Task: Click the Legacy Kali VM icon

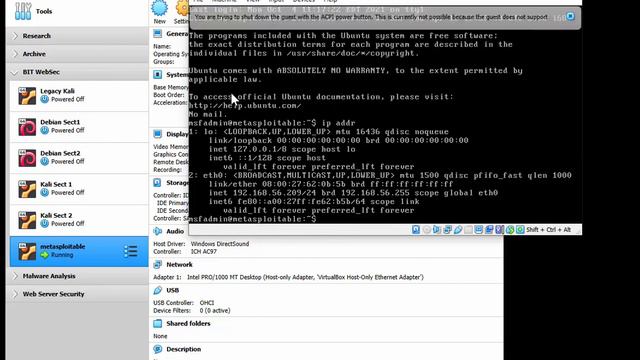Action: click(27, 96)
